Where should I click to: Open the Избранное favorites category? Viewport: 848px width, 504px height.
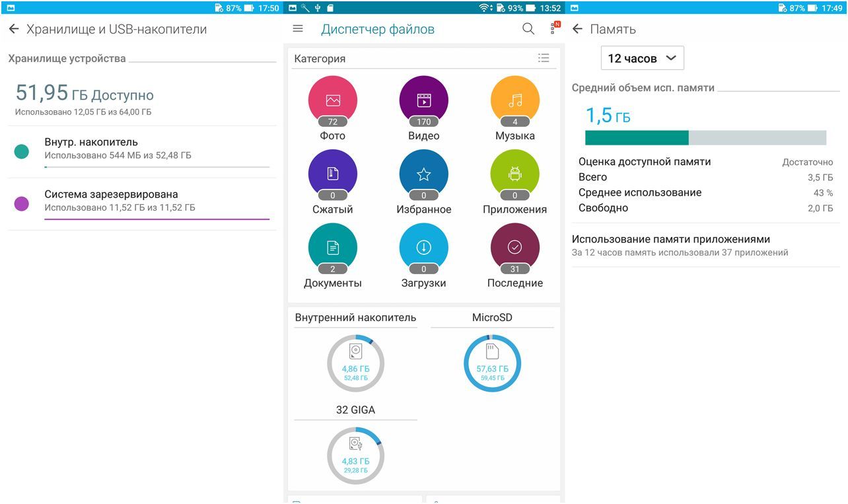[x=423, y=175]
